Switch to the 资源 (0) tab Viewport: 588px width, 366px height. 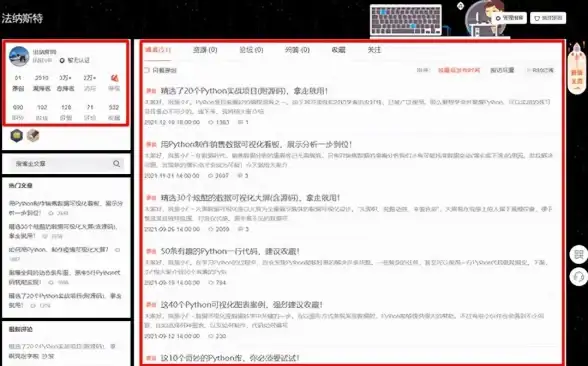(205, 50)
